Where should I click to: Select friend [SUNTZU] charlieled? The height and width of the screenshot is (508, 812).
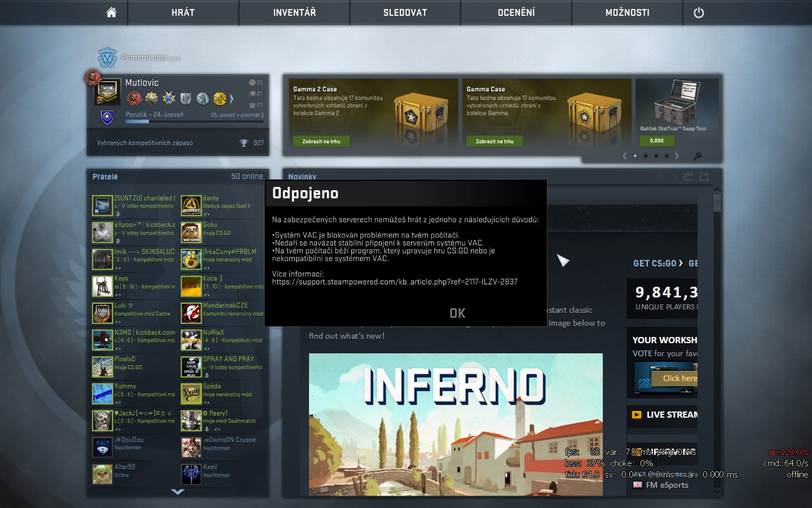pyautogui.click(x=134, y=205)
